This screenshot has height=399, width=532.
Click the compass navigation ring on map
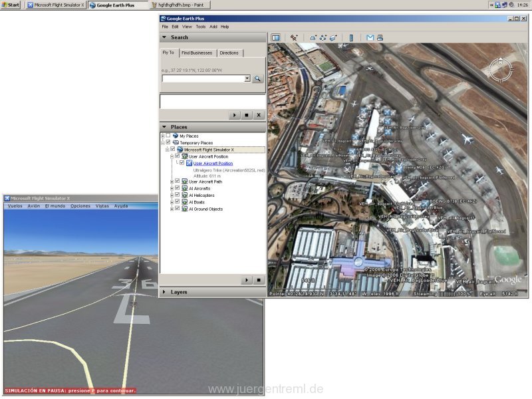(x=501, y=70)
